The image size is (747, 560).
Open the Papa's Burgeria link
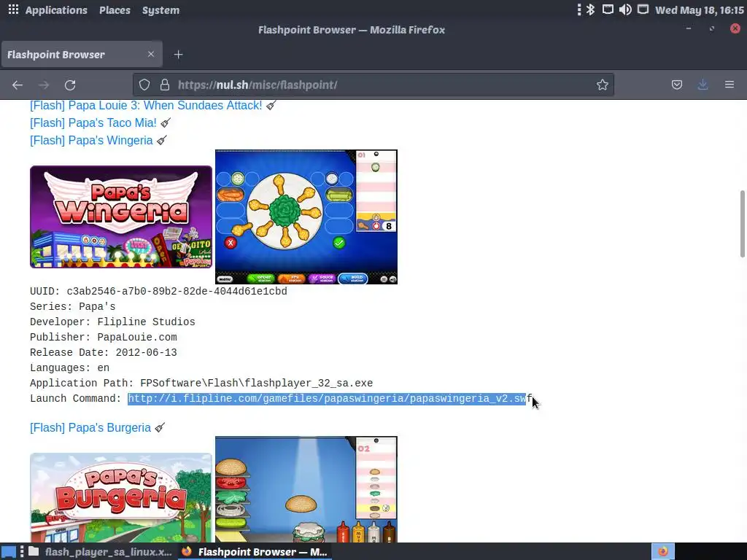point(90,427)
